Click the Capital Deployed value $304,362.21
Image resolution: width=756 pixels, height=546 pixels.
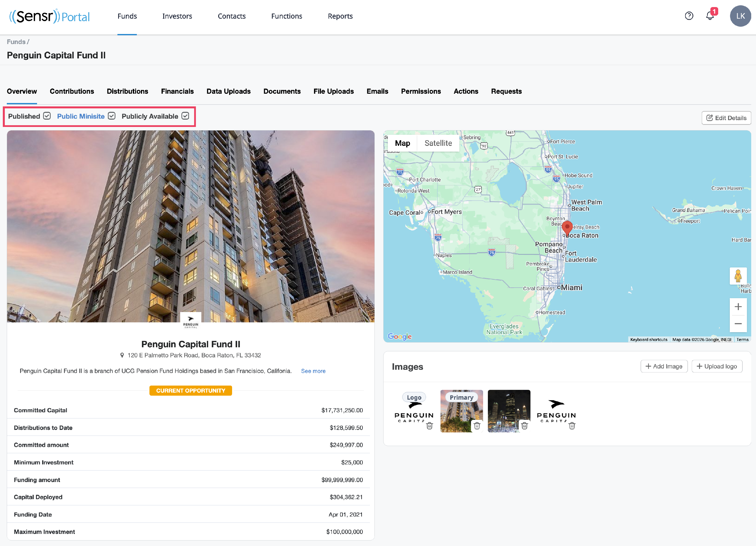click(346, 497)
